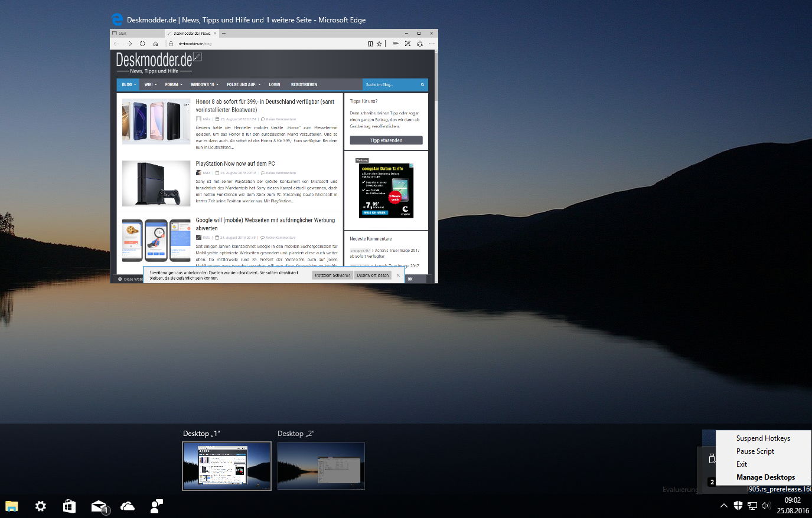Click the safely remove hardware USB icon
This screenshot has width=812, height=518.
tap(712, 458)
